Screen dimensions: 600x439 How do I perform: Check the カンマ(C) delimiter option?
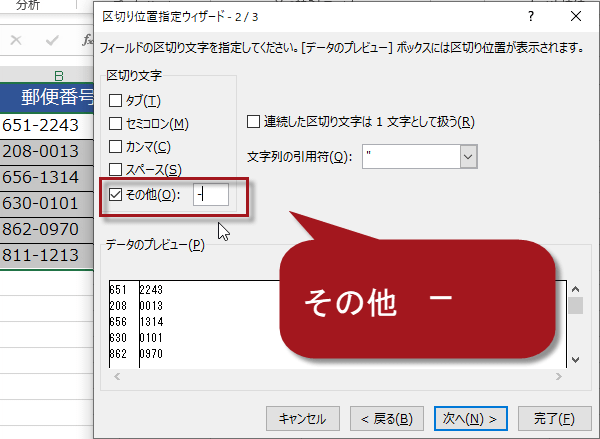[115, 147]
